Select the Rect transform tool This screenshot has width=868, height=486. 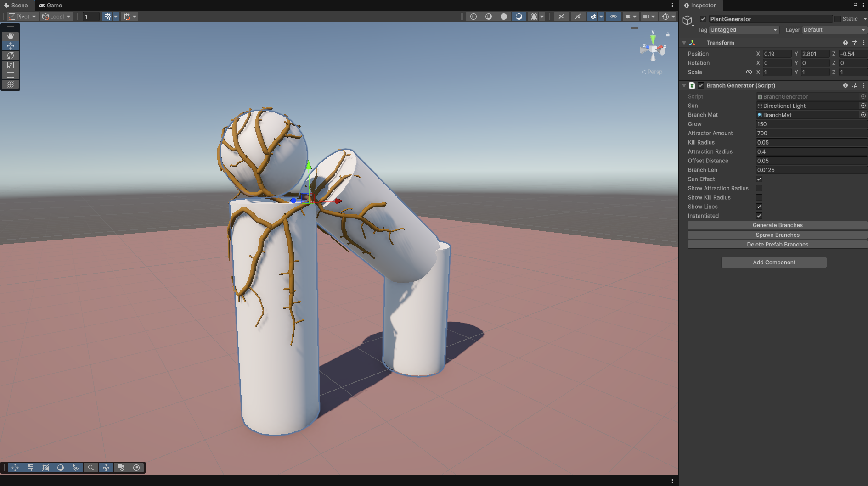pyautogui.click(x=11, y=75)
